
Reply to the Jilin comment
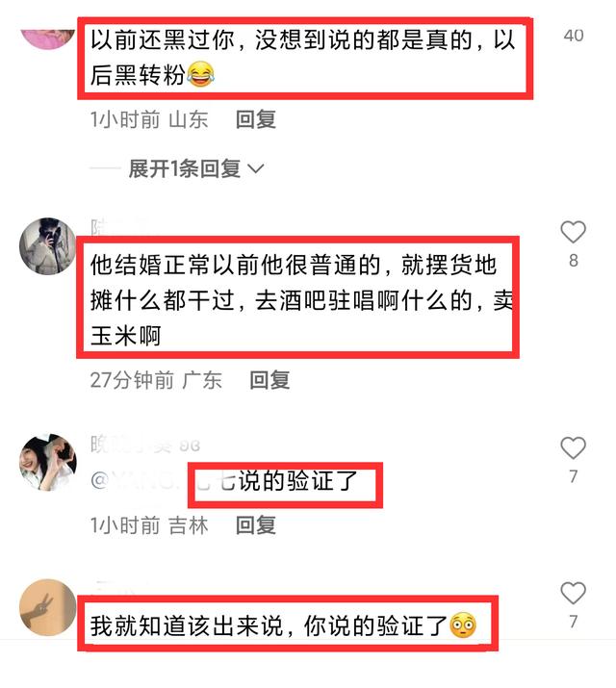point(256,525)
